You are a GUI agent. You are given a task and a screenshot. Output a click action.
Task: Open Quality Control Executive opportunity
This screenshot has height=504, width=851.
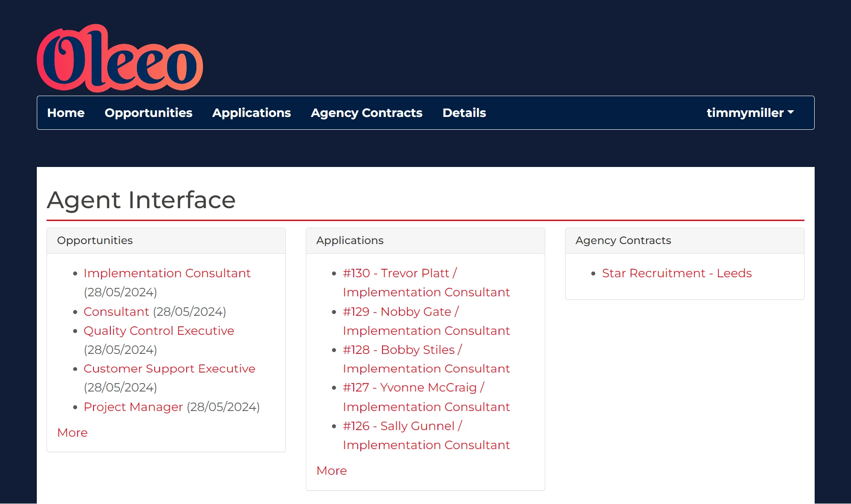(x=159, y=331)
